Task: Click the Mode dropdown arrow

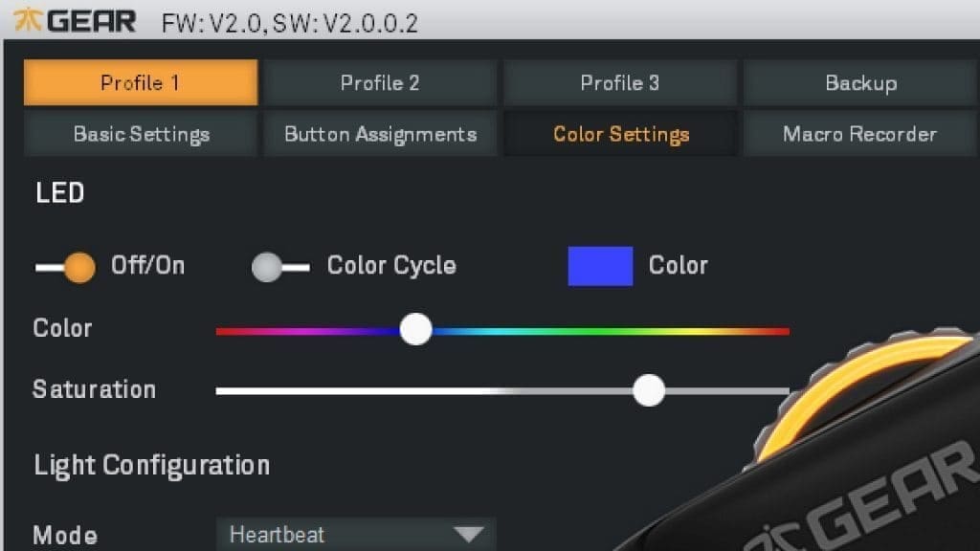Action: [x=469, y=534]
